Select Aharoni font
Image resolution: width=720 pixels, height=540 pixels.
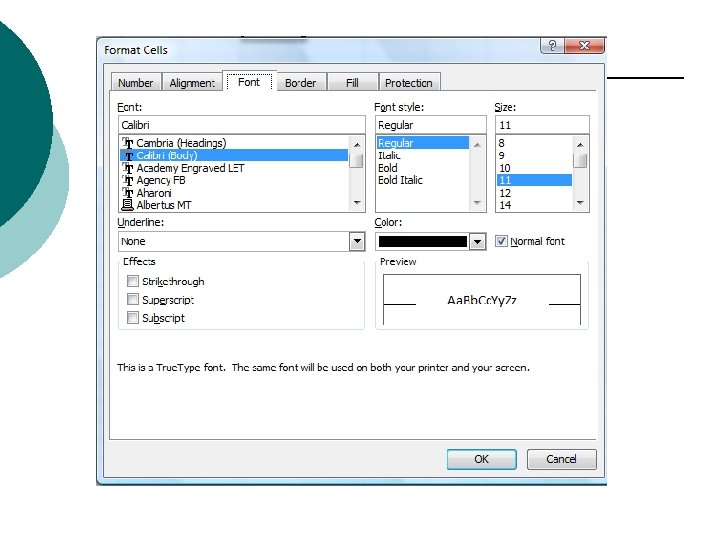234,193
